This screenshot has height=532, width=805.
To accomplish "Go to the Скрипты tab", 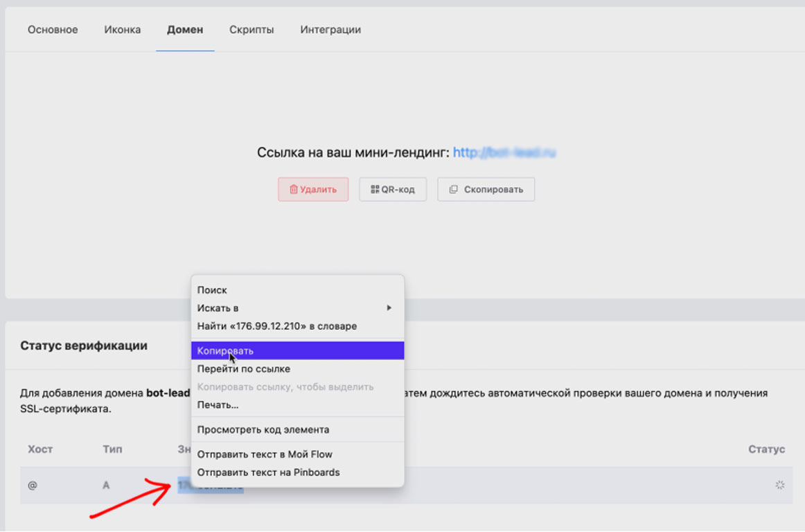I will click(x=251, y=30).
